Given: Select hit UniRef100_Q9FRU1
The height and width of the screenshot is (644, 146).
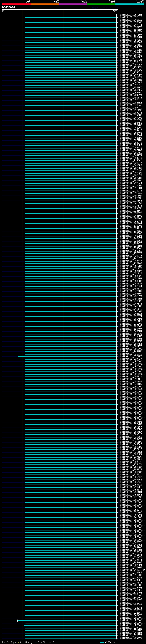Looking at the screenshot, I should 131,140.
